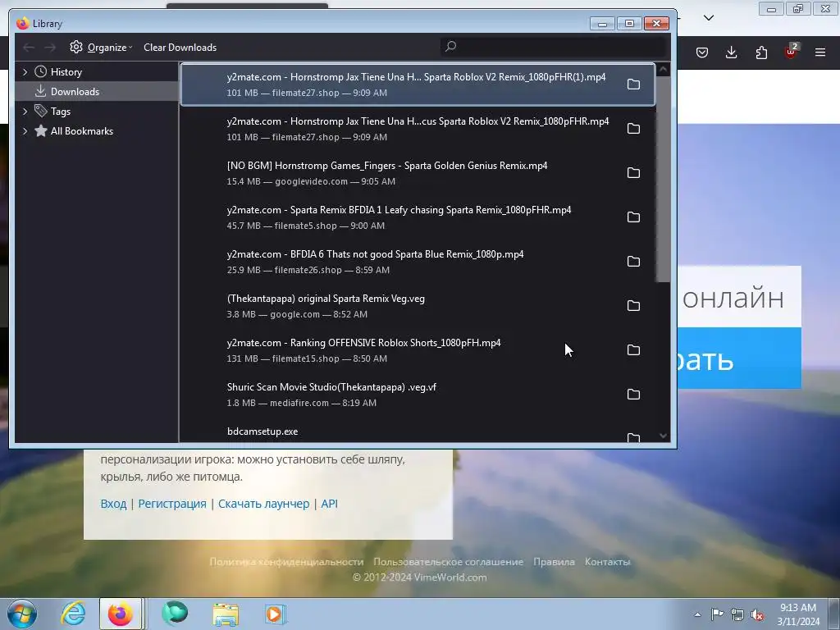The height and width of the screenshot is (630, 840).
Task: Open the Firefox Pocket button
Action: pyautogui.click(x=702, y=52)
